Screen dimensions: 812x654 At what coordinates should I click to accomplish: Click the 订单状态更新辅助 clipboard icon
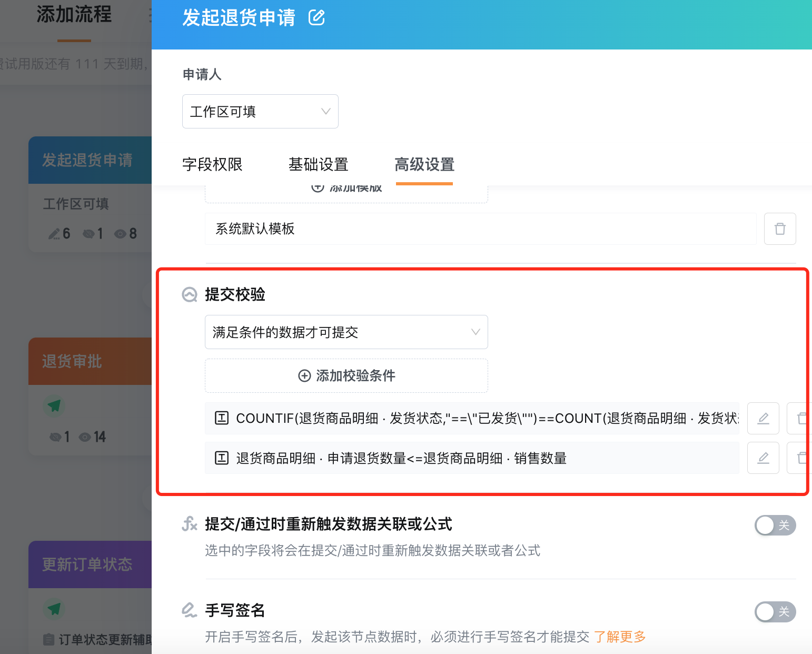[49, 640]
